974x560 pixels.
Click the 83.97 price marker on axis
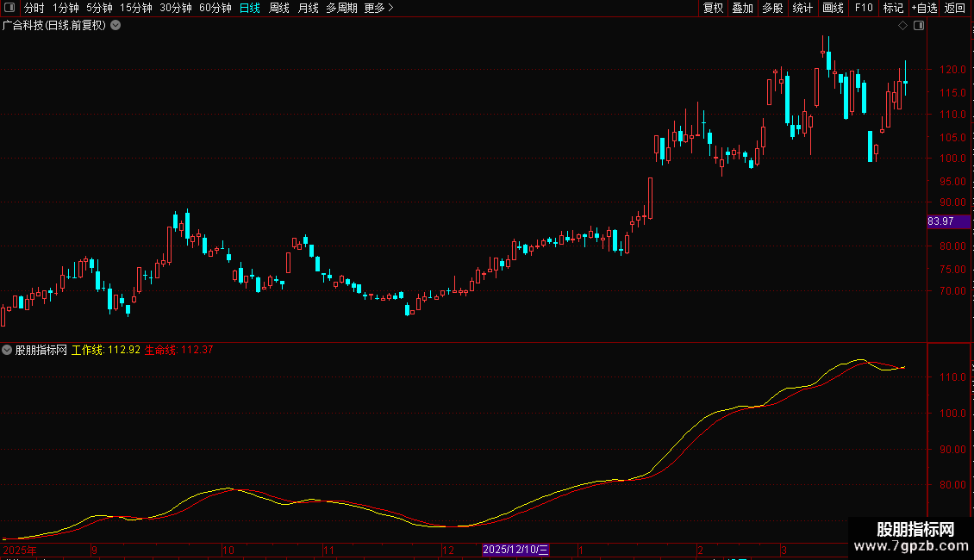[948, 221]
